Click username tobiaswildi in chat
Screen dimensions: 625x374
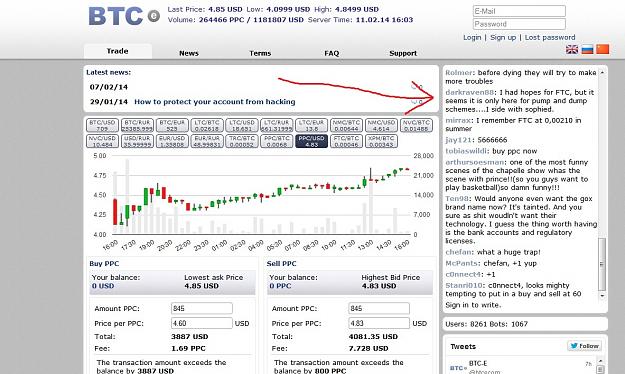tap(466, 151)
